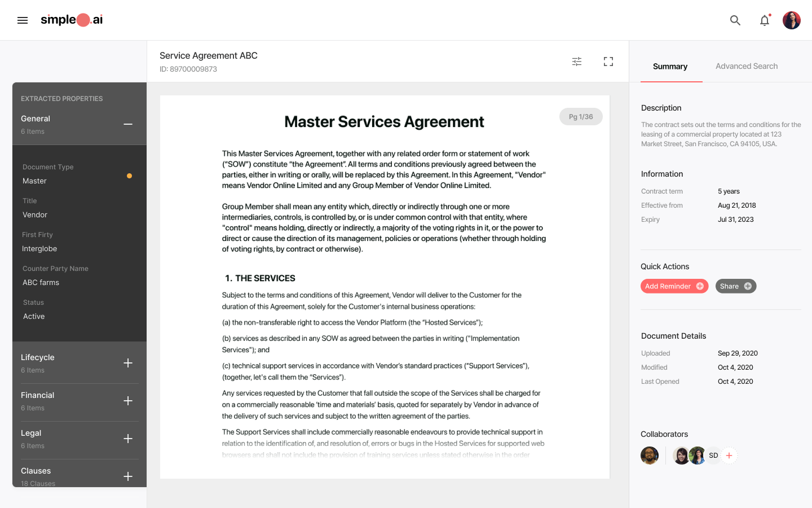Click the orange indicator beside Master document type
This screenshot has width=812, height=508.
129,176
